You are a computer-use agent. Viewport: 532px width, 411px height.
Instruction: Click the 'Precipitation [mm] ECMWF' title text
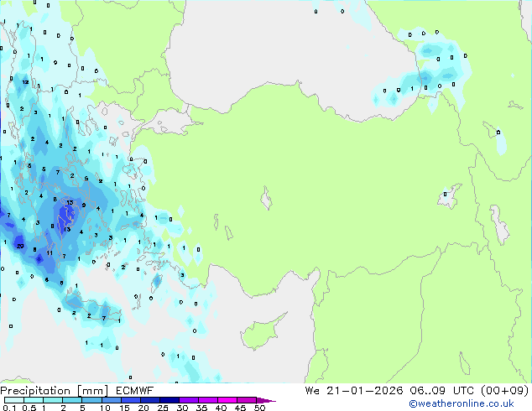point(77,391)
